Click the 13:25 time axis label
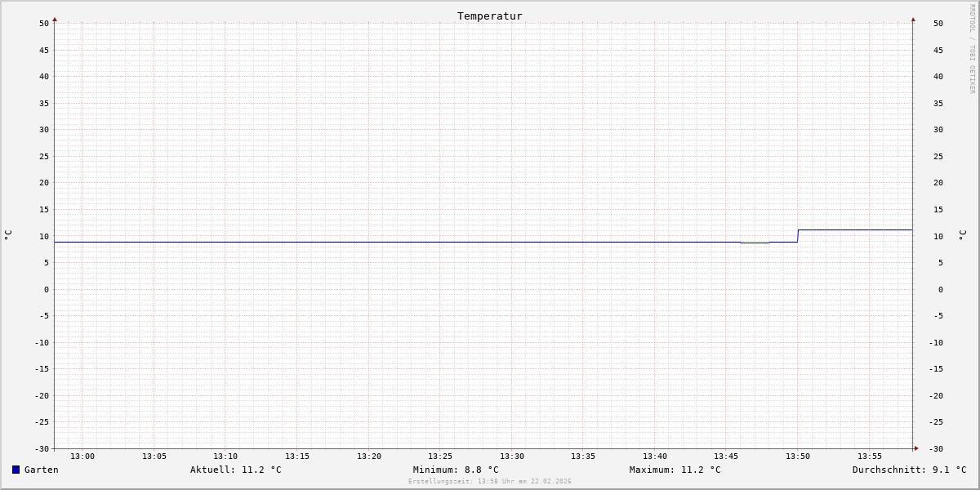Image resolution: width=980 pixels, height=490 pixels. tap(440, 457)
